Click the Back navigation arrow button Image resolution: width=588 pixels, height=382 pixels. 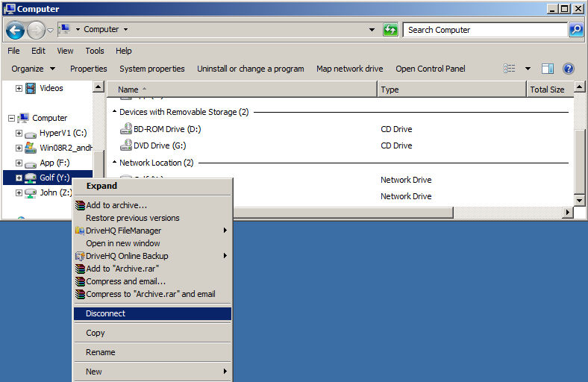point(15,30)
